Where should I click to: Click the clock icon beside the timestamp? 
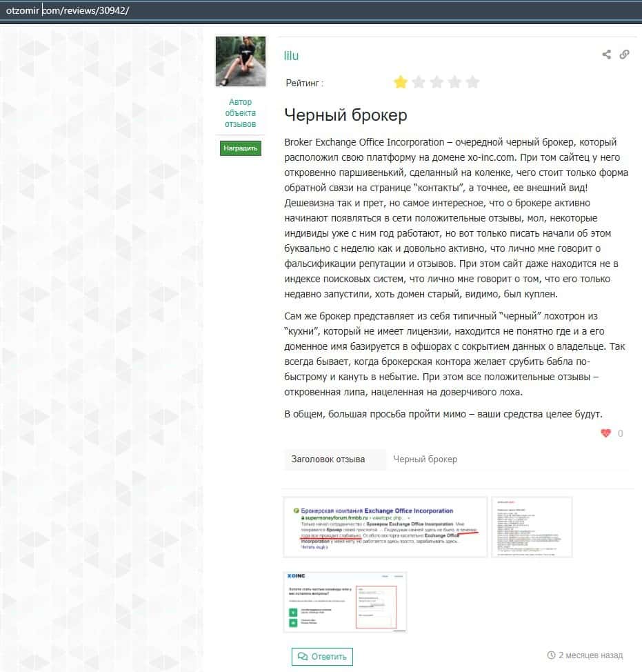(551, 655)
